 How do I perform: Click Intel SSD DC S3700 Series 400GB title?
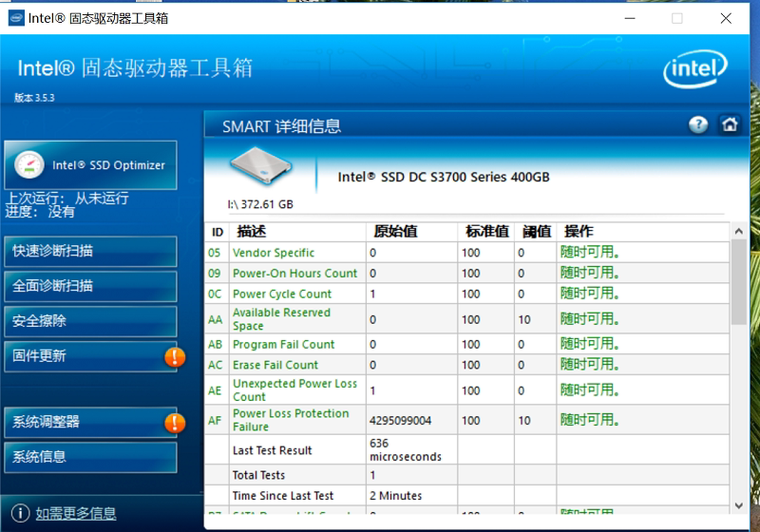[444, 178]
